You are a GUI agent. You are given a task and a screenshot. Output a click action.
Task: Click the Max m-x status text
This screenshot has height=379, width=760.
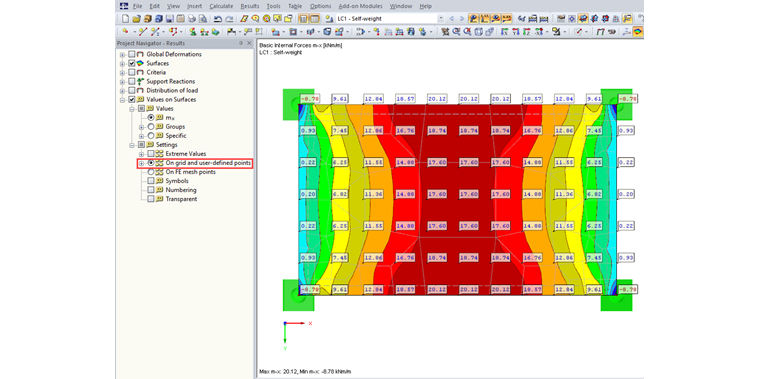tap(305, 371)
